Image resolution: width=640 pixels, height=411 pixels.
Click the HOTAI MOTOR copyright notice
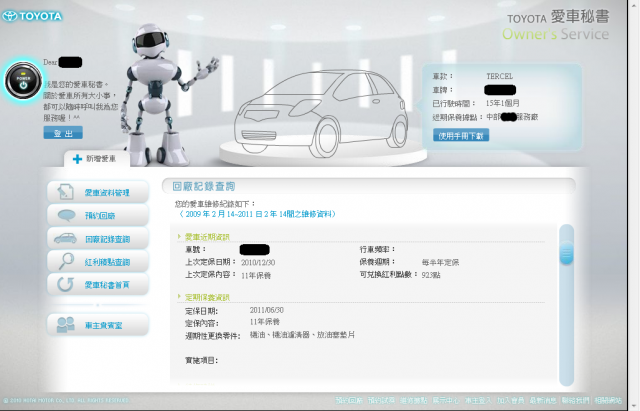(x=67, y=400)
